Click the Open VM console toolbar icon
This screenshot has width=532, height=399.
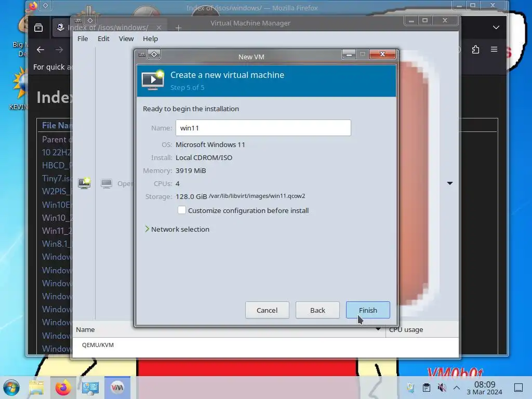coord(107,183)
